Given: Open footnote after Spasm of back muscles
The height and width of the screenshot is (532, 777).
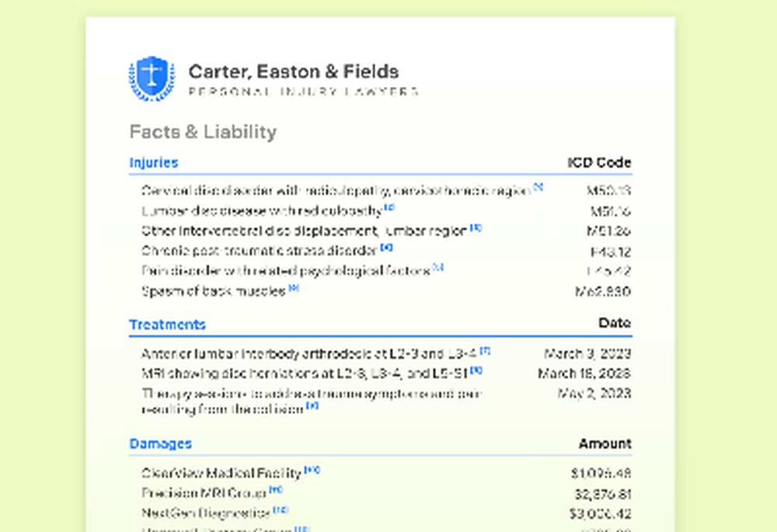Looking at the screenshot, I should click(x=294, y=288).
